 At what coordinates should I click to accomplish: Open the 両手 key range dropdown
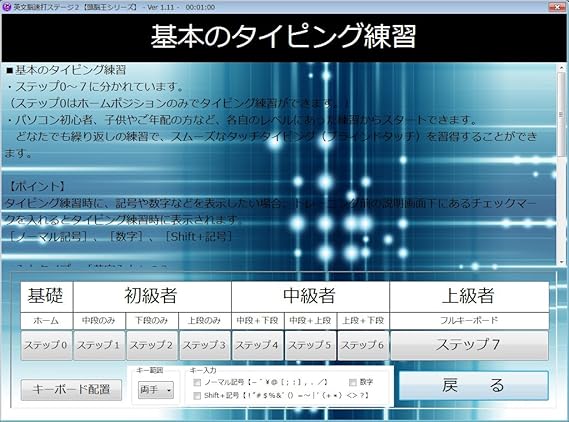(x=156, y=390)
